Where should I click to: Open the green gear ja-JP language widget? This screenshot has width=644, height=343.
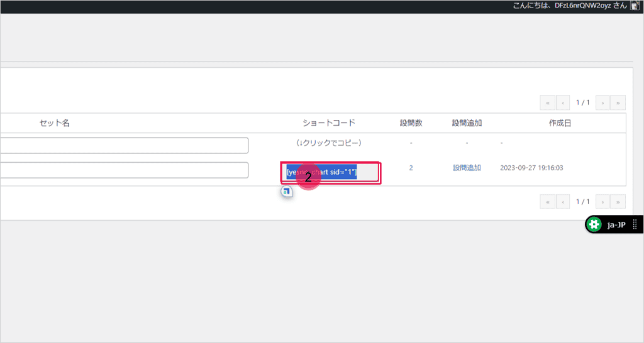[594, 224]
